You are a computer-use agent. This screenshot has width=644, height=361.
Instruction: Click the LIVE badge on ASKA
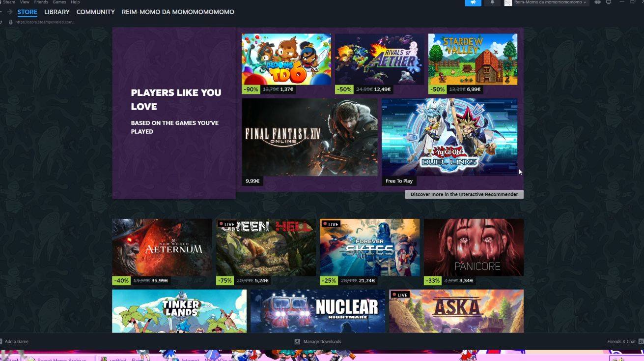(400, 295)
